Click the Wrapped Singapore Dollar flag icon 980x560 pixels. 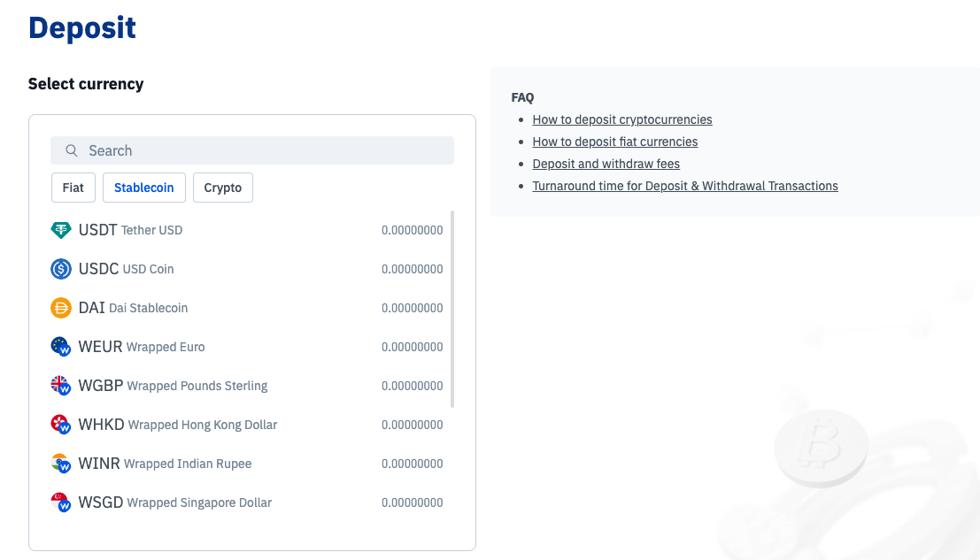pos(60,502)
